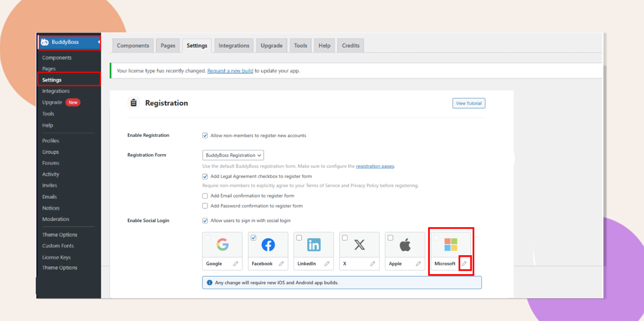644x321 pixels.
Task: Select the Settings tab
Action: [x=197, y=45]
